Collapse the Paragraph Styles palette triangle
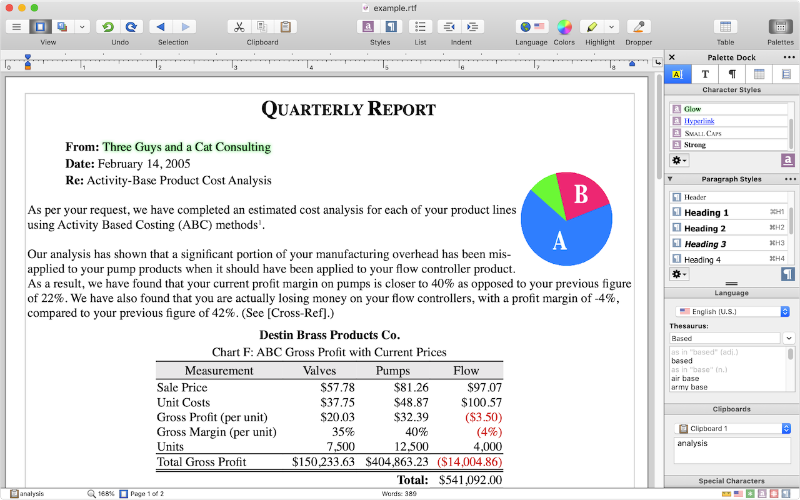Screen dimensions: 800x500 [x=671, y=179]
